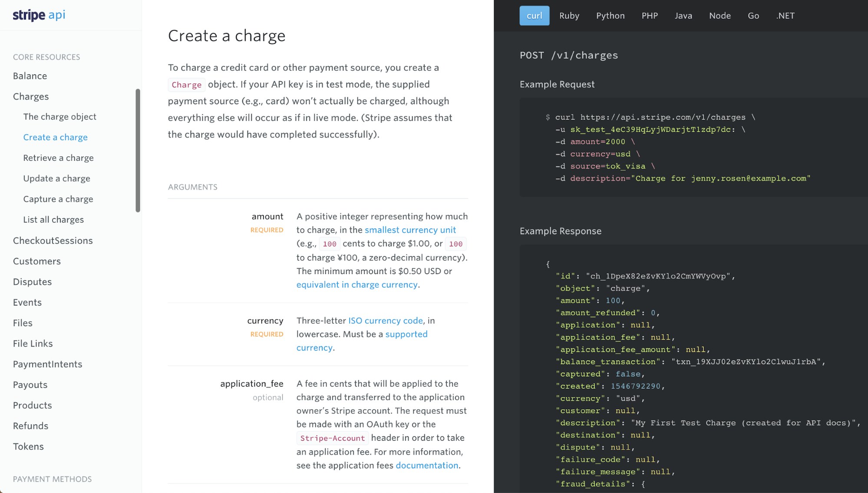
Task: Navigate to Balance section
Action: (30, 76)
